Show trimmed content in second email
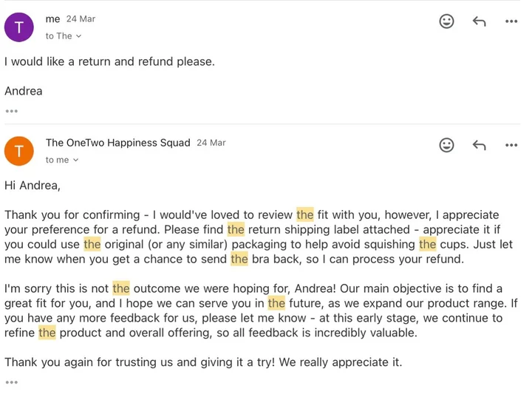 11,382
